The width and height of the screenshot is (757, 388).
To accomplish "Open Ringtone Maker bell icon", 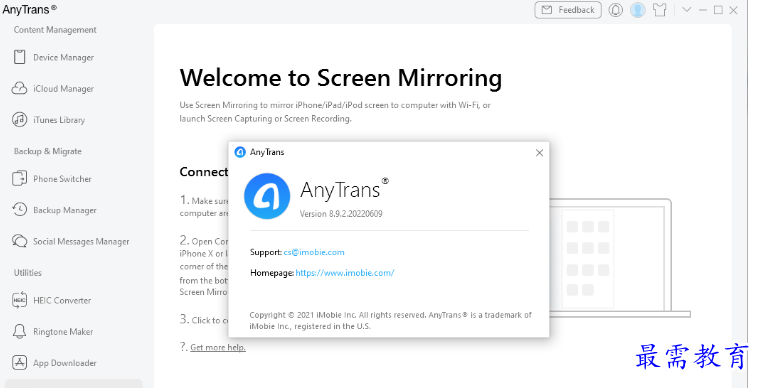I will [19, 332].
